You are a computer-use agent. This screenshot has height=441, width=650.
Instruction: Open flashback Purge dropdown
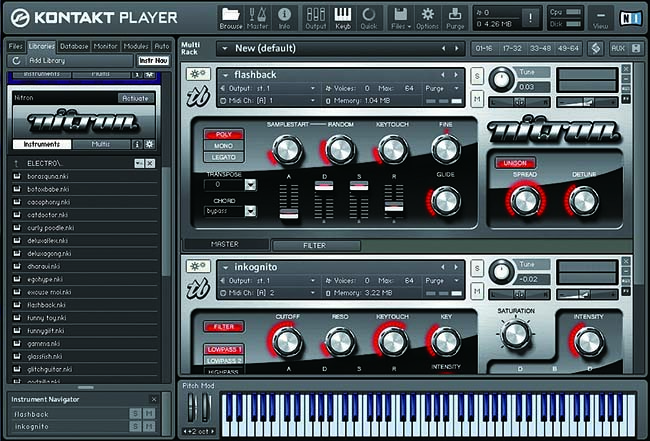pyautogui.click(x=456, y=88)
